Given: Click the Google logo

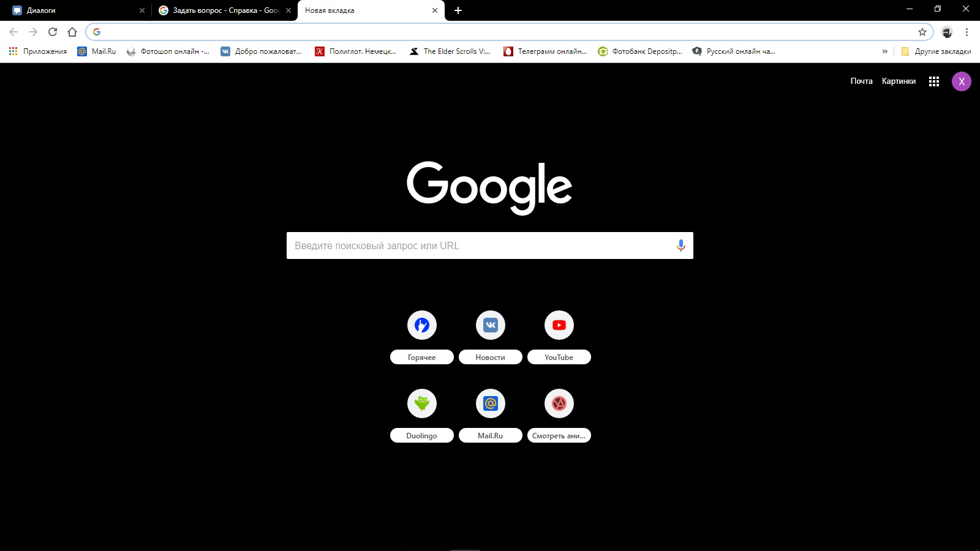Looking at the screenshot, I should pyautogui.click(x=489, y=187).
